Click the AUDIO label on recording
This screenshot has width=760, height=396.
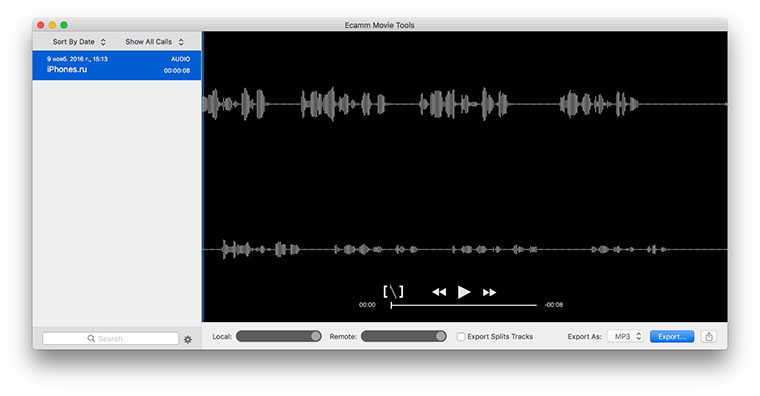pyautogui.click(x=180, y=59)
